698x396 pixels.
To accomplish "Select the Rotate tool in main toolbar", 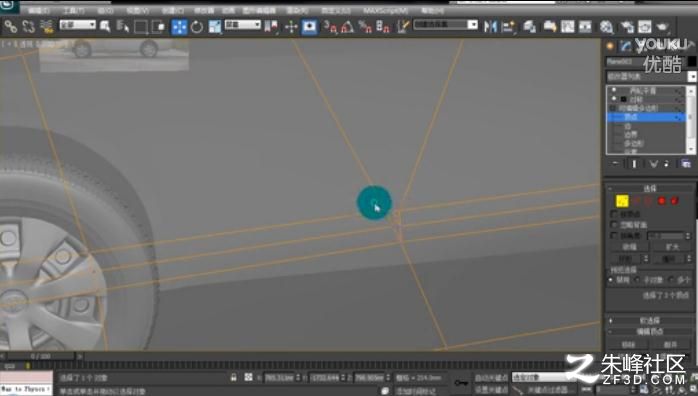I will [197, 27].
